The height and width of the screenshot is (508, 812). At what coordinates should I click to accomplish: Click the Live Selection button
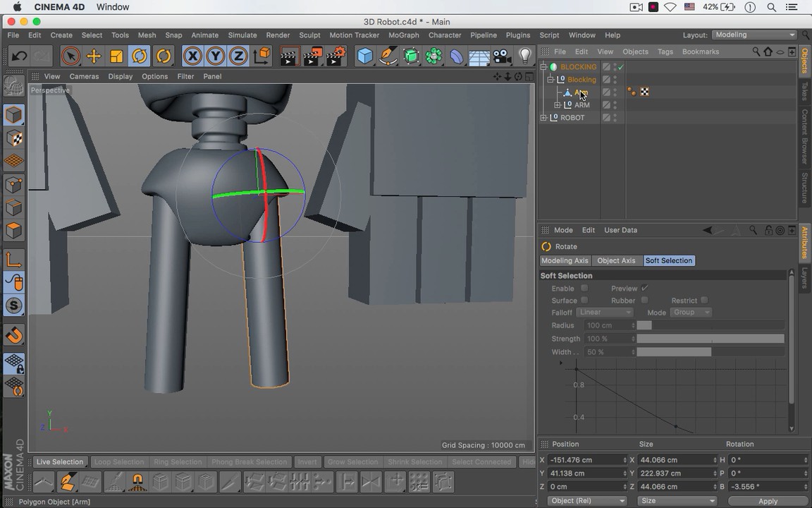[60, 462]
